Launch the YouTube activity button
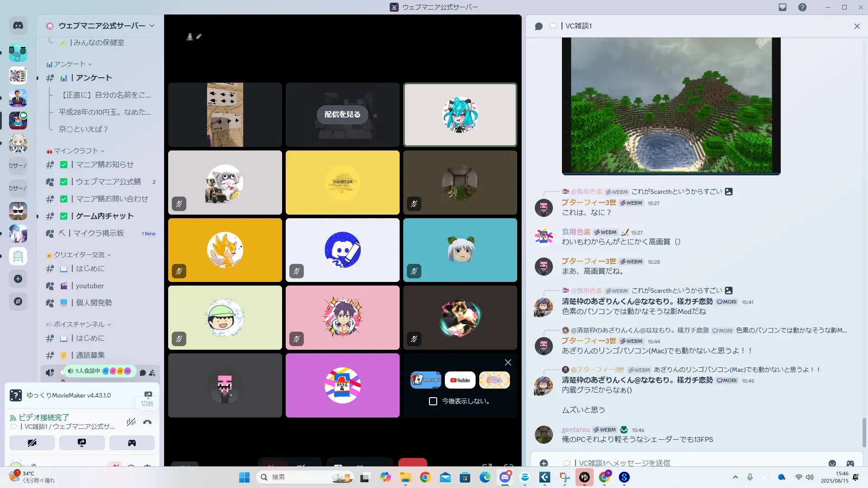The width and height of the screenshot is (868, 488). tap(460, 380)
